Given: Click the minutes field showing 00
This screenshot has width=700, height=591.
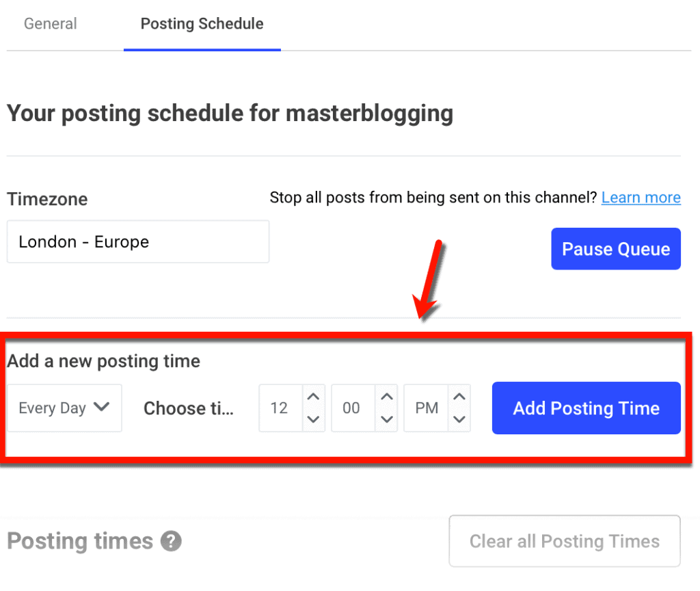Looking at the screenshot, I should pos(353,408).
